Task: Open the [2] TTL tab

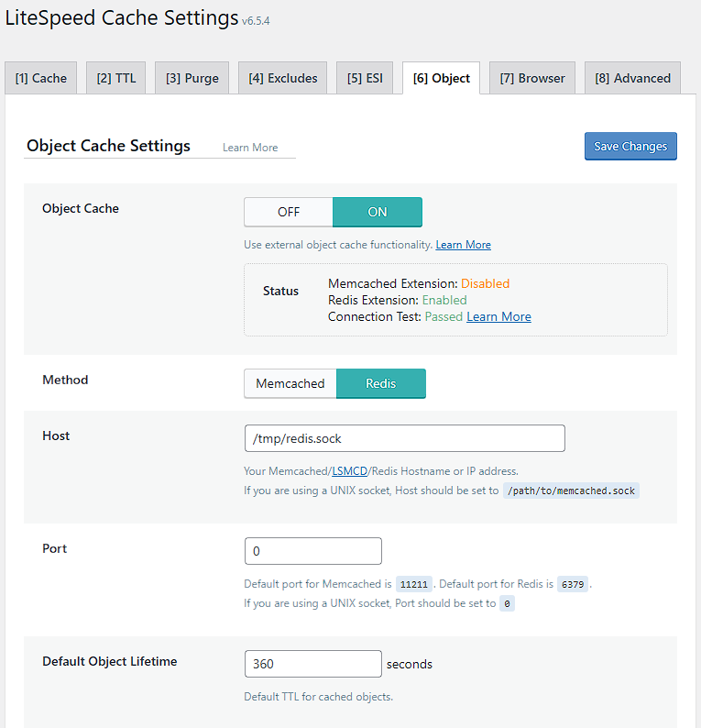Action: (x=116, y=78)
